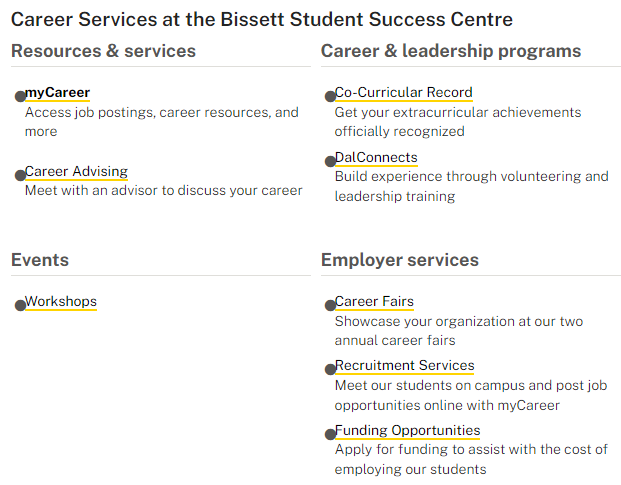The height and width of the screenshot is (485, 621).
Task: Click the Funding Opportunities link
Action: (408, 430)
